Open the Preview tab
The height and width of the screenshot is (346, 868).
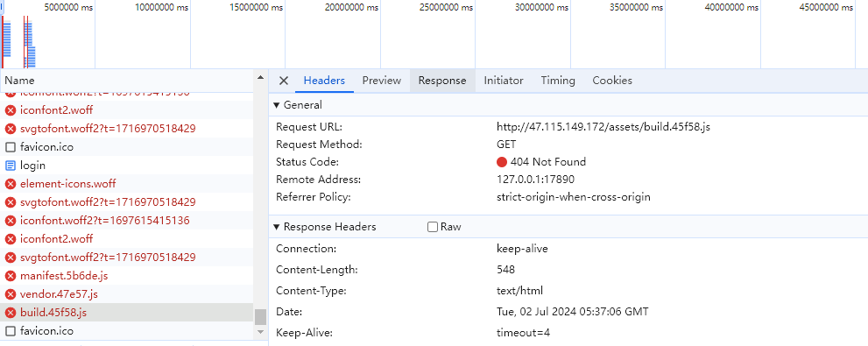[381, 81]
